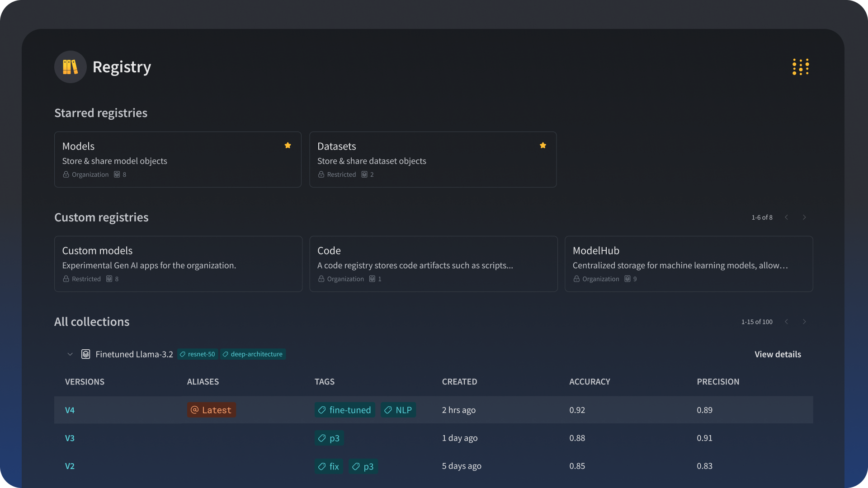Open View details for Finetuned Llama-3.2

click(x=777, y=354)
